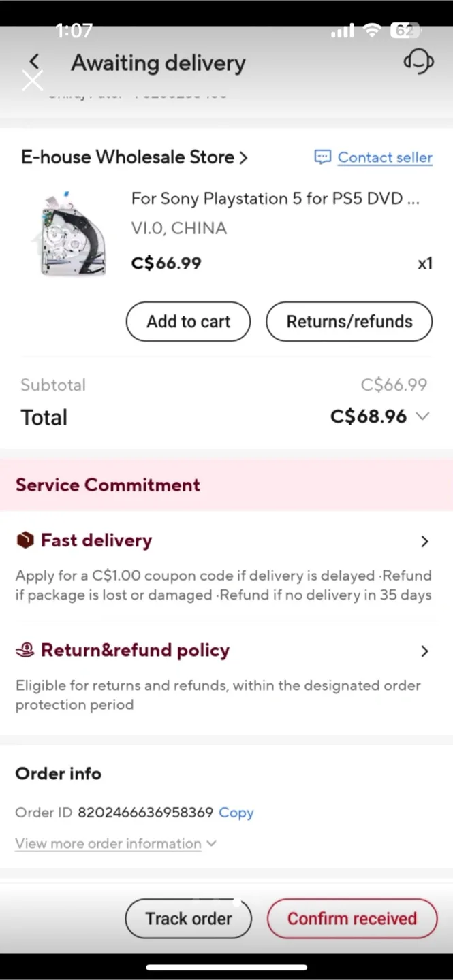Tap the cellular signal bars icon
This screenshot has height=980, width=453.
click(x=342, y=31)
